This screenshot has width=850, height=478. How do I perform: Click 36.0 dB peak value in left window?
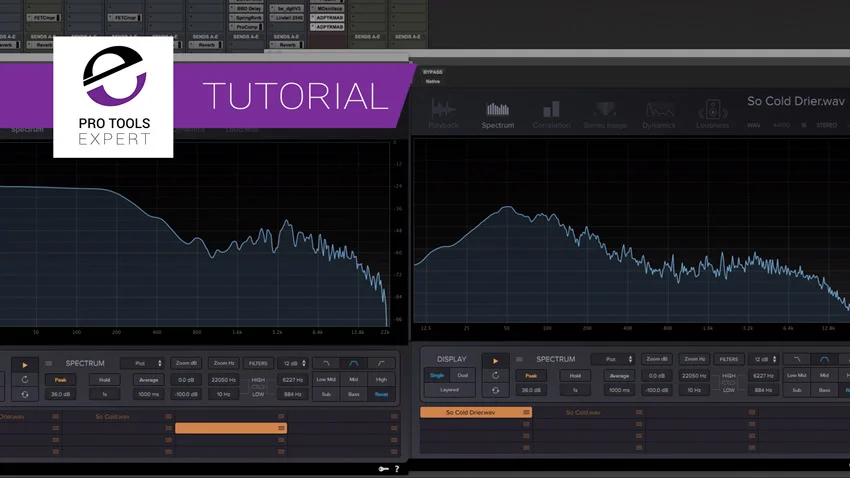[60, 394]
